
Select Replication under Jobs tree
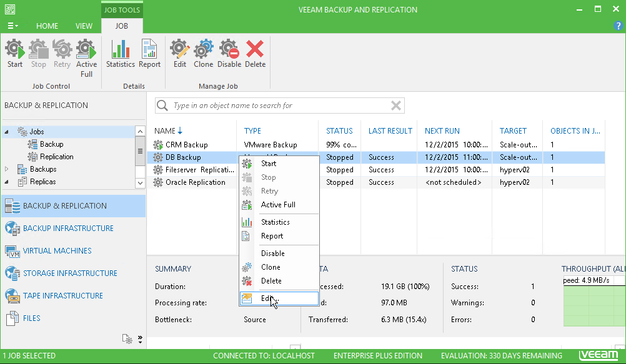click(x=56, y=157)
